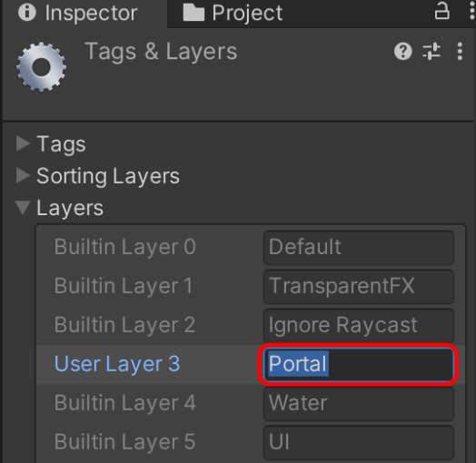Image resolution: width=476 pixels, height=463 pixels.
Task: Click the TransparentFX layer field
Action: [x=359, y=286]
